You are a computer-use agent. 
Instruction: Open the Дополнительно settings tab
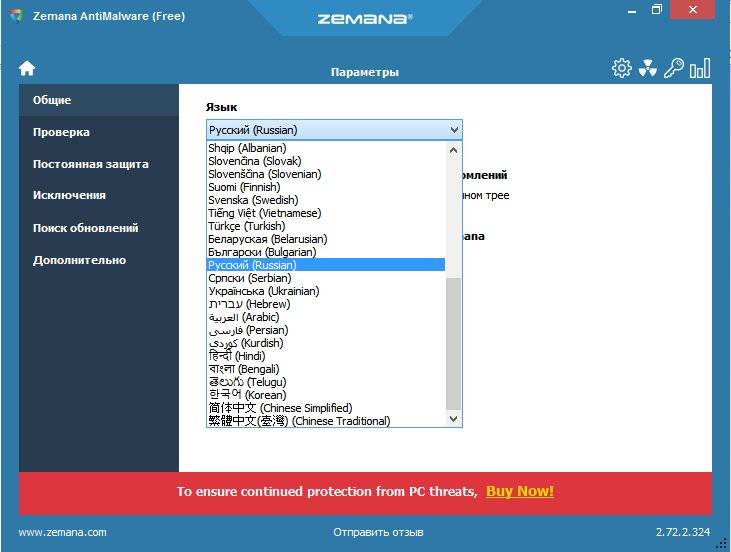[99, 260]
